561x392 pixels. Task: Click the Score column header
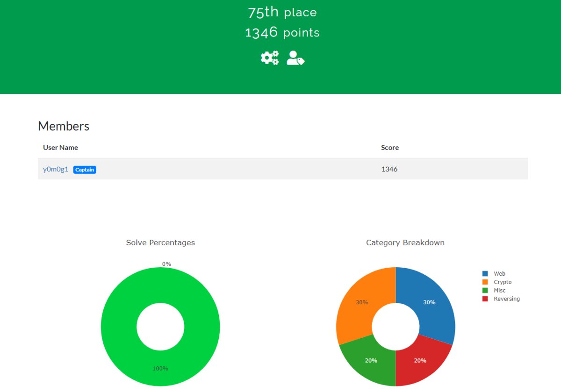pos(390,147)
